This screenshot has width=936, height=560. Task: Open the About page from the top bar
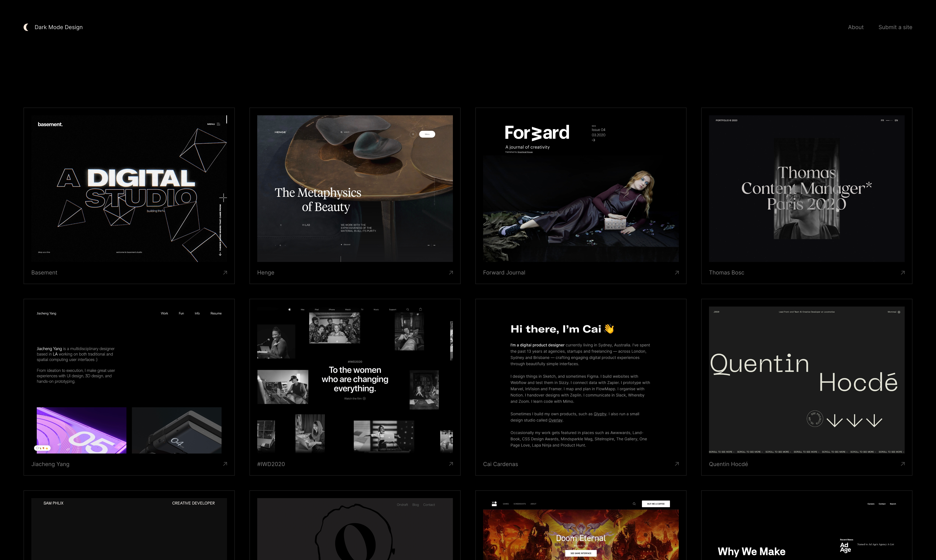click(856, 27)
